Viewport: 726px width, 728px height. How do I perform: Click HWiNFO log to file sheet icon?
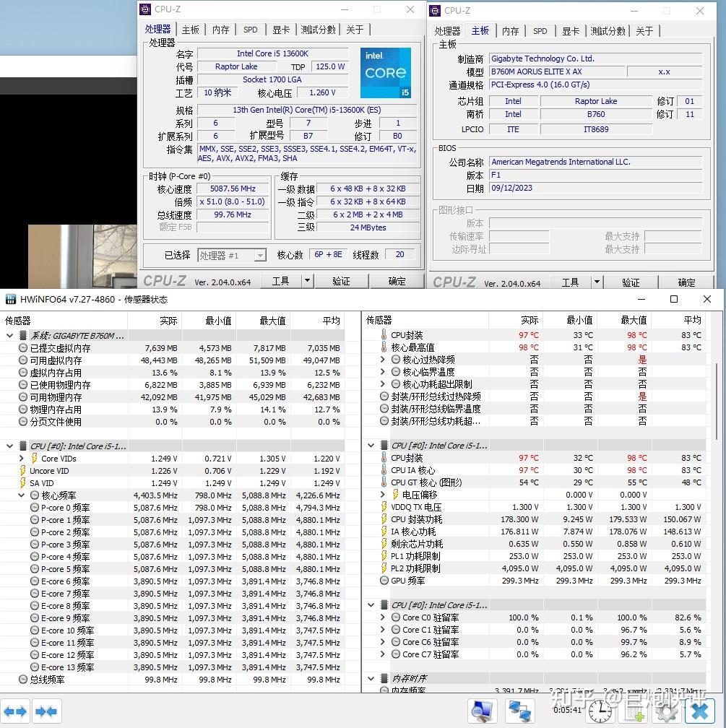point(633,712)
